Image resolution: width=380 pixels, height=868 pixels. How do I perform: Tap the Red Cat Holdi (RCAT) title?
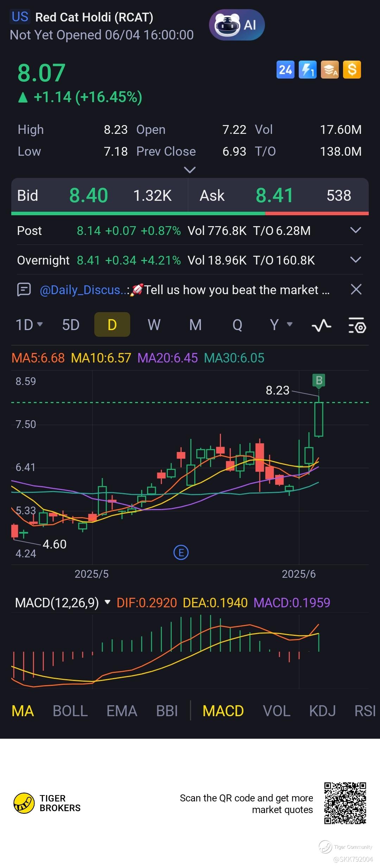point(94,17)
